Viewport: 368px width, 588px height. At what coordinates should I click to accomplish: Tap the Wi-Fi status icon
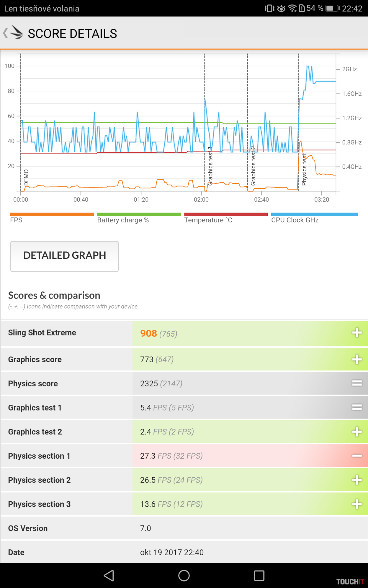coord(292,8)
